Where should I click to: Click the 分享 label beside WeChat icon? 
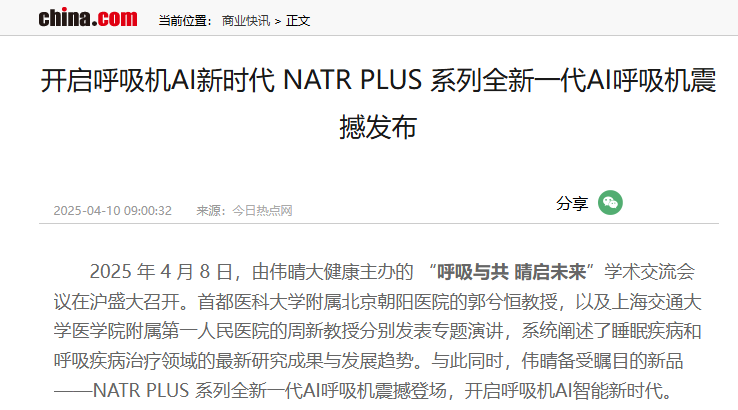point(572,203)
